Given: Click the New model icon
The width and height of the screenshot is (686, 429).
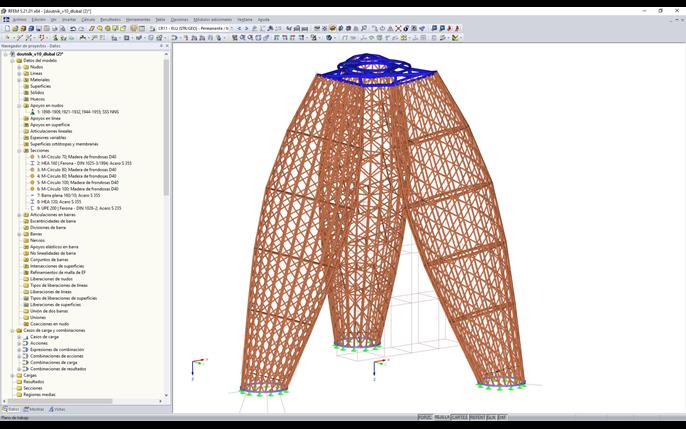Looking at the screenshot, I should pyautogui.click(x=7, y=28).
